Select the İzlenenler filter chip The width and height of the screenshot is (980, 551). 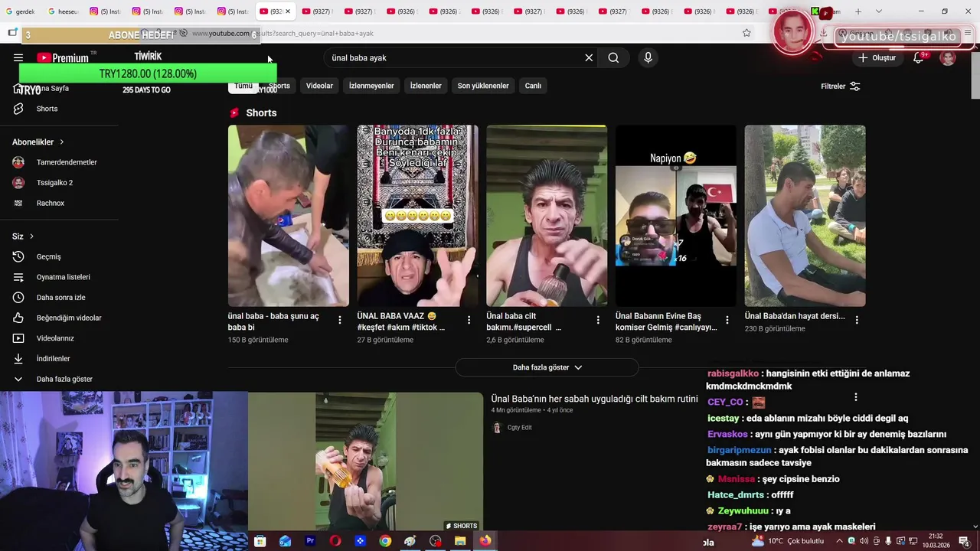click(x=426, y=86)
